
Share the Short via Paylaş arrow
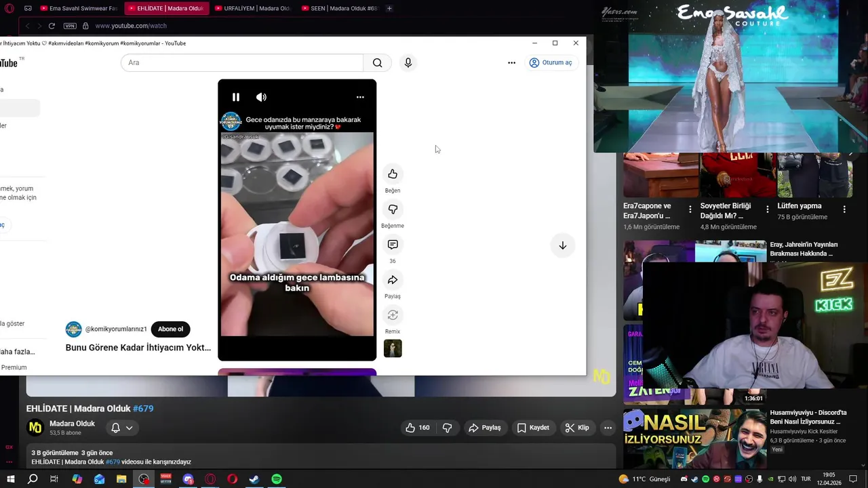click(x=393, y=280)
